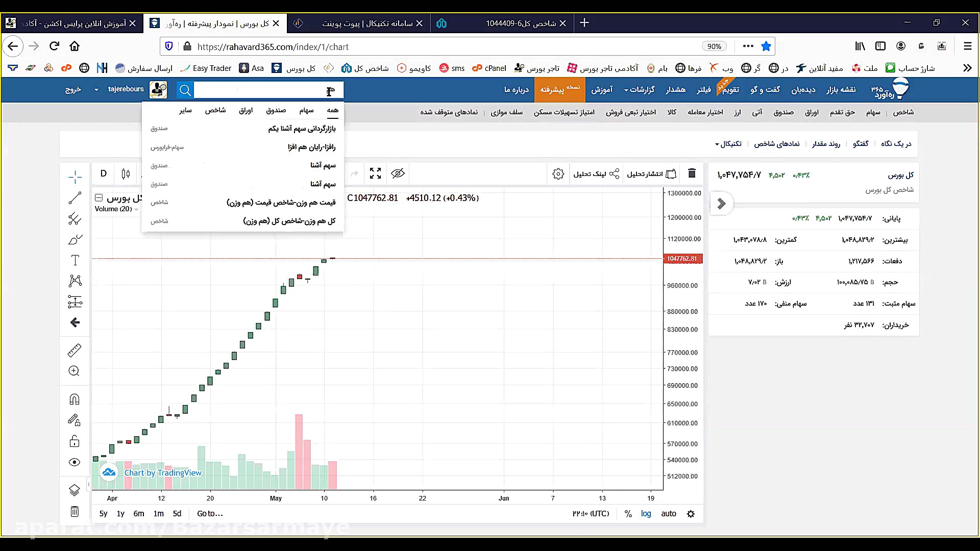The image size is (980, 551).
Task: Select the سهام tab in search results
Action: point(306,110)
